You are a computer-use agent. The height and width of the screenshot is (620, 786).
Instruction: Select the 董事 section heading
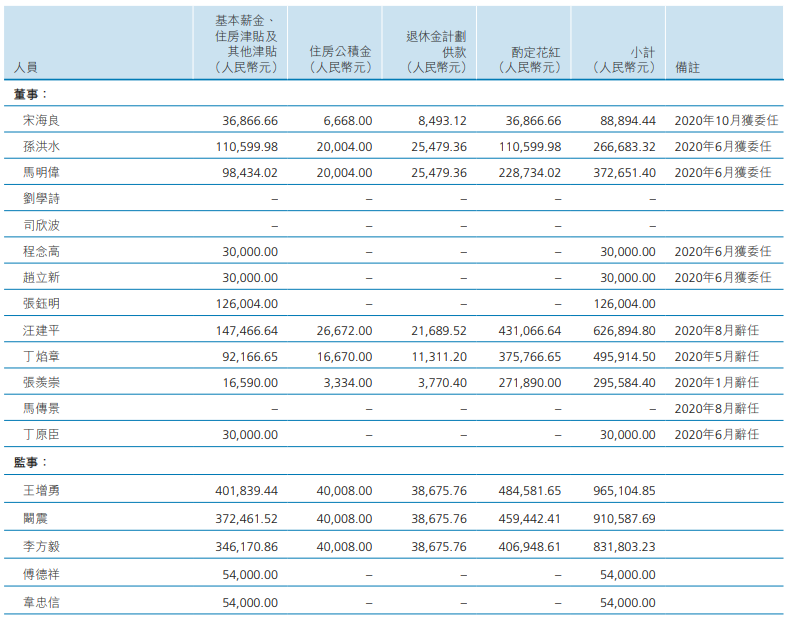pyautogui.click(x=30, y=94)
